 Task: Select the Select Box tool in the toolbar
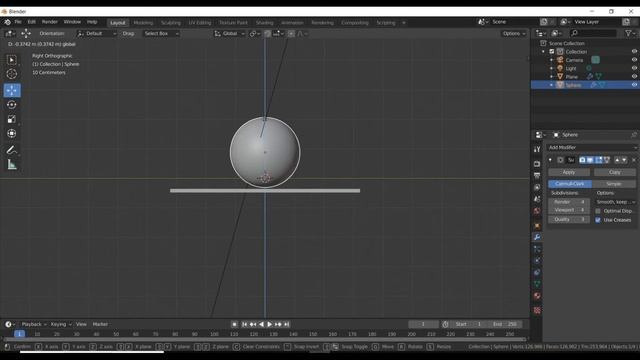[x=12, y=60]
